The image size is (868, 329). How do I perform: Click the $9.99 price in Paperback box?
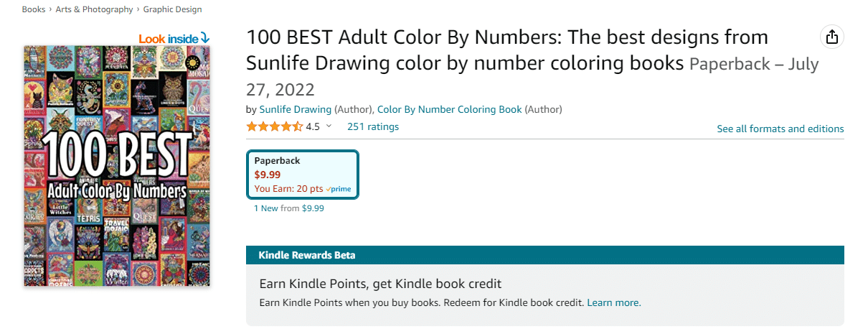pyautogui.click(x=268, y=175)
